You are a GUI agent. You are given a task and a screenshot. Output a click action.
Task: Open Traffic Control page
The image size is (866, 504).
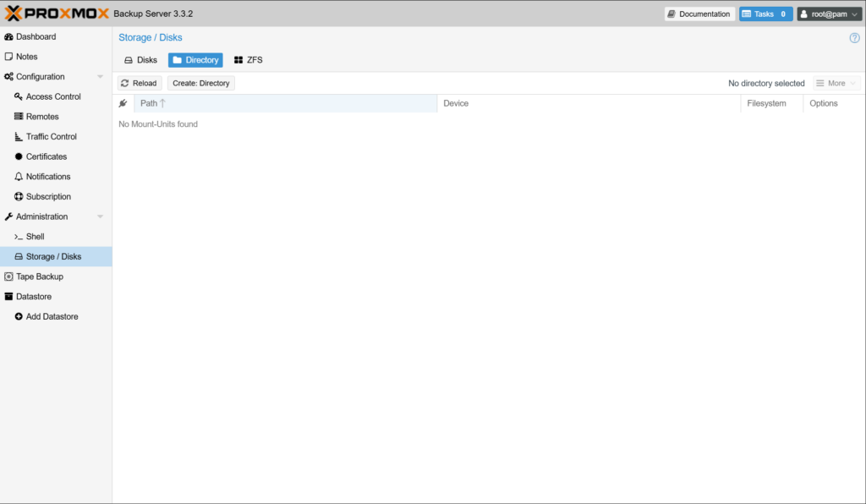coord(51,137)
